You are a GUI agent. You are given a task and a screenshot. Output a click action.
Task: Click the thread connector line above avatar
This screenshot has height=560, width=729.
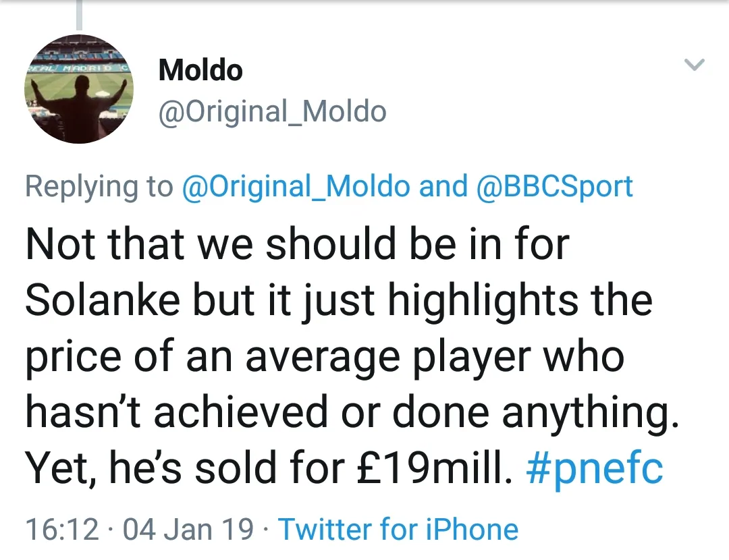[79, 15]
